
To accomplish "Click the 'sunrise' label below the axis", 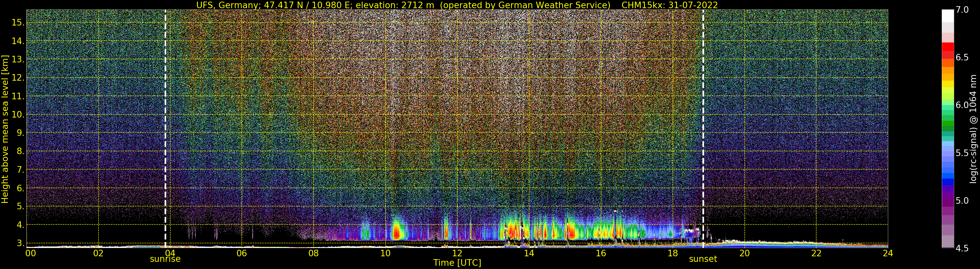I will tap(165, 259).
